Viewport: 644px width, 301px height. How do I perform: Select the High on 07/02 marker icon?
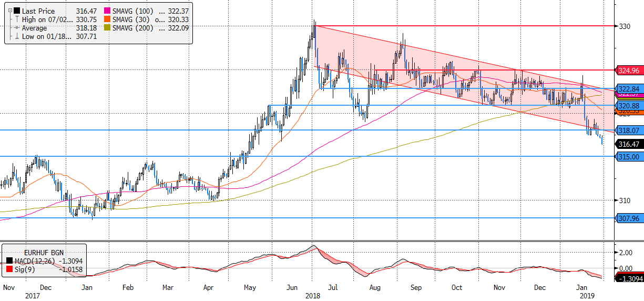tap(16, 19)
